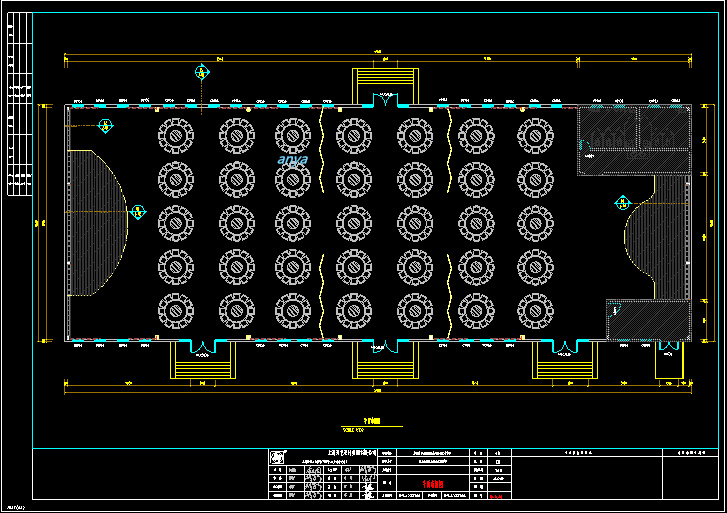Select the bottom center entrance staircase
This screenshot has height=513, width=727.
click(x=383, y=364)
